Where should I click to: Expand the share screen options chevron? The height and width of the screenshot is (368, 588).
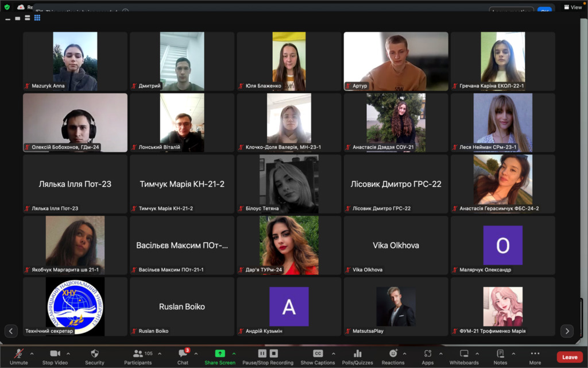tap(234, 354)
